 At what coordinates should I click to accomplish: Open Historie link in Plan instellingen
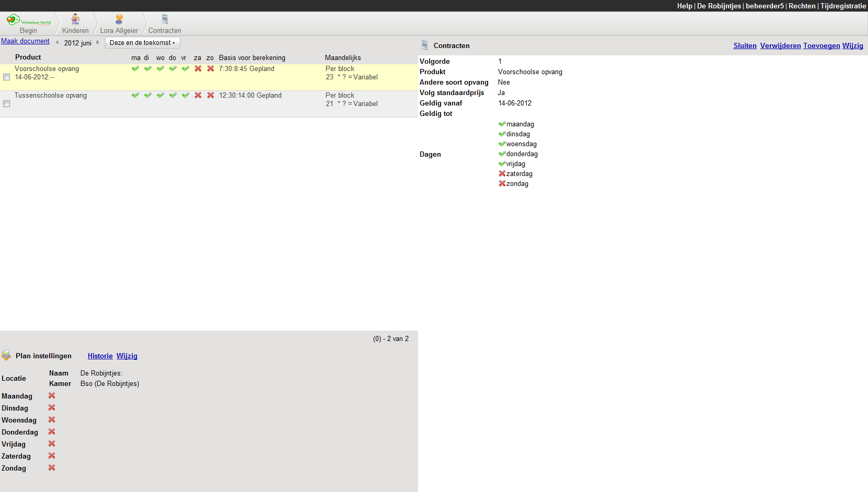coord(100,356)
